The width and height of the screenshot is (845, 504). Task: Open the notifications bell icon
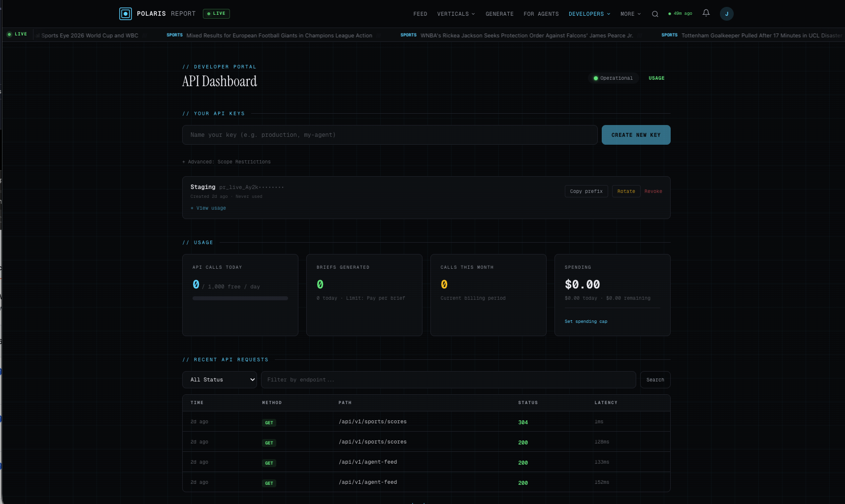tap(706, 13)
